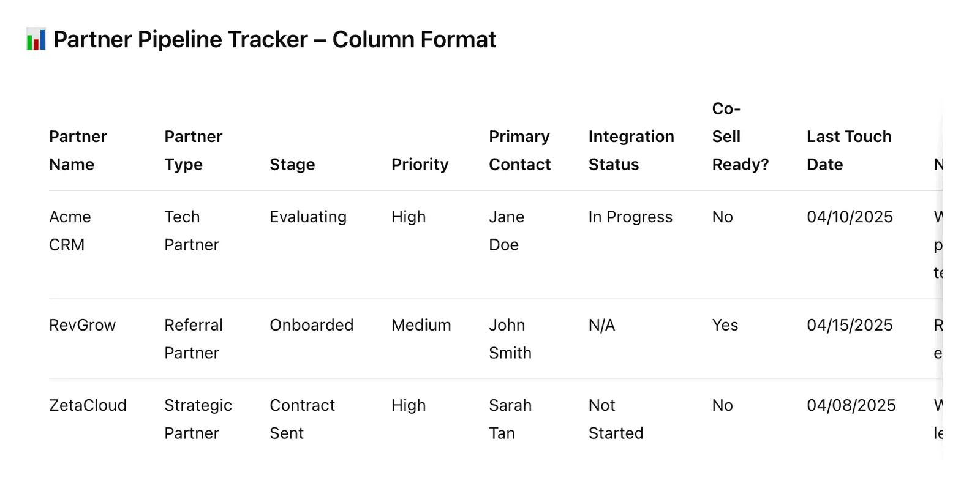
Task: Click the 04/15/2025 date cell
Action: point(850,325)
